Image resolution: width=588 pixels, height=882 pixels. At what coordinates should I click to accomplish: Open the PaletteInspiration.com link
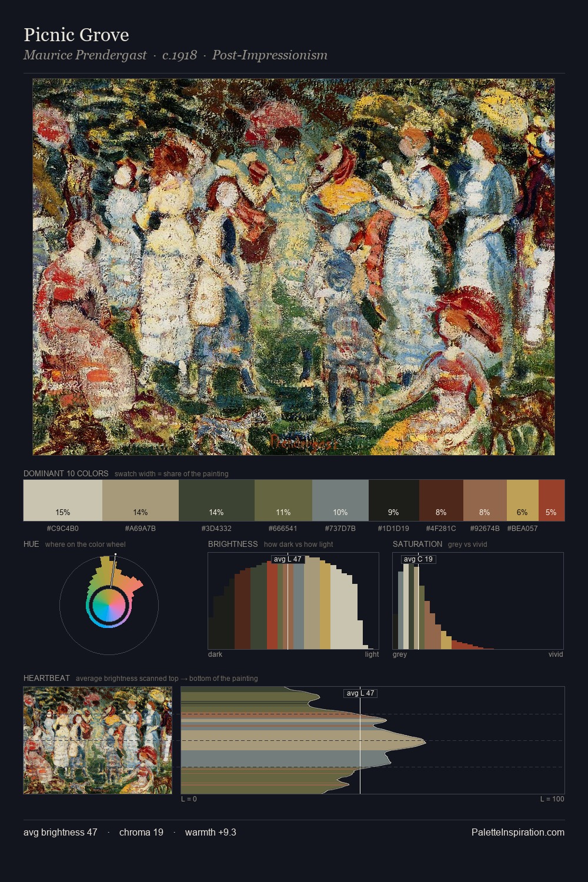coord(518,833)
